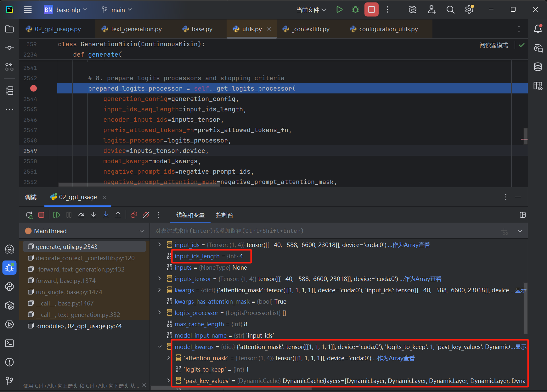The height and width of the screenshot is (392, 547).
Task: Collapse the model_kwargs variable node
Action: coord(160,347)
